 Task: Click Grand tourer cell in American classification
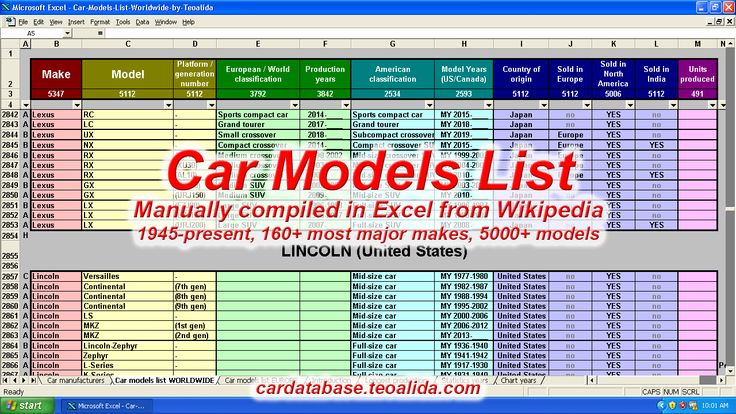coord(392,124)
